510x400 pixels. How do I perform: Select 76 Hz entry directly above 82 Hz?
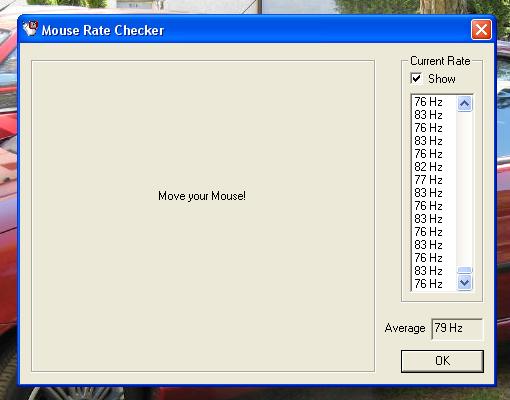pyautogui.click(x=434, y=154)
